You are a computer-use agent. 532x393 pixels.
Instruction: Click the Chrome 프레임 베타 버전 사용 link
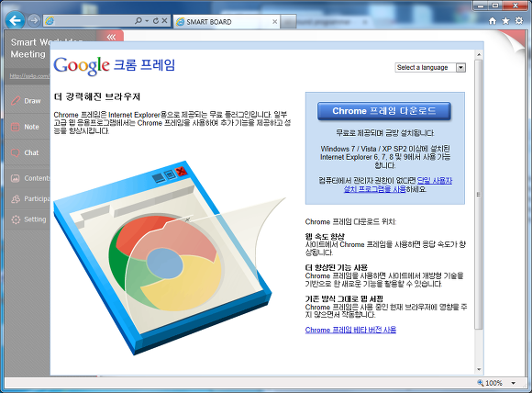coord(350,330)
